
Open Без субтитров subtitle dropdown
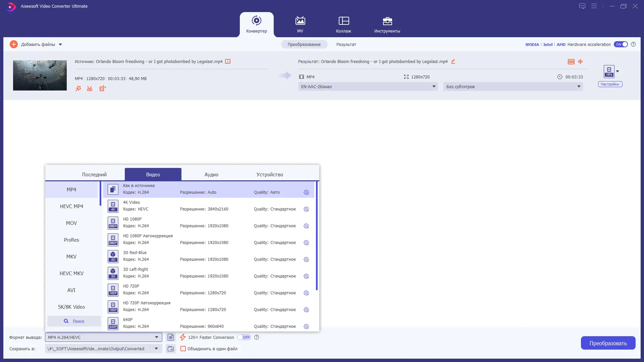[x=579, y=86]
